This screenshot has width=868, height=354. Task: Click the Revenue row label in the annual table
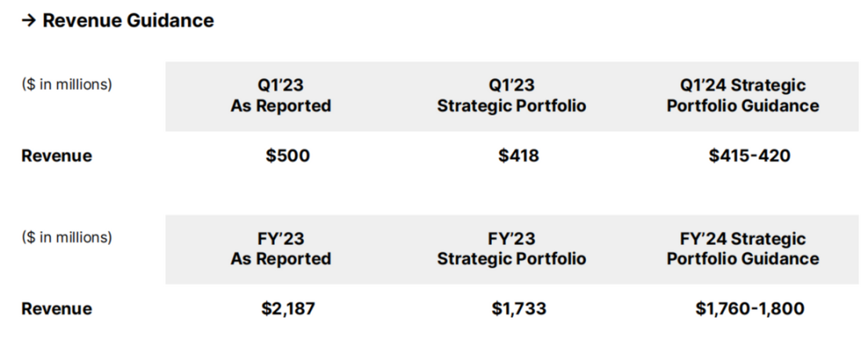(x=56, y=309)
